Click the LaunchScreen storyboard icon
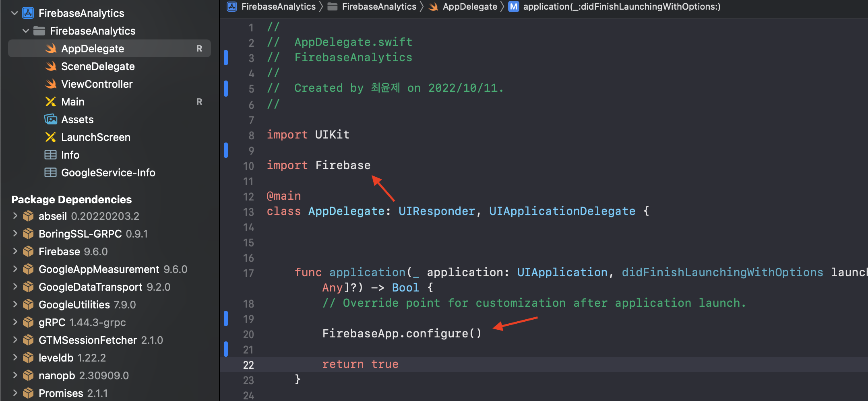 50,137
